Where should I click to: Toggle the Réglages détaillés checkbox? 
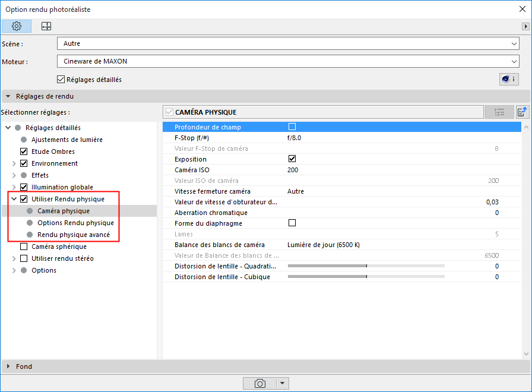pos(61,80)
